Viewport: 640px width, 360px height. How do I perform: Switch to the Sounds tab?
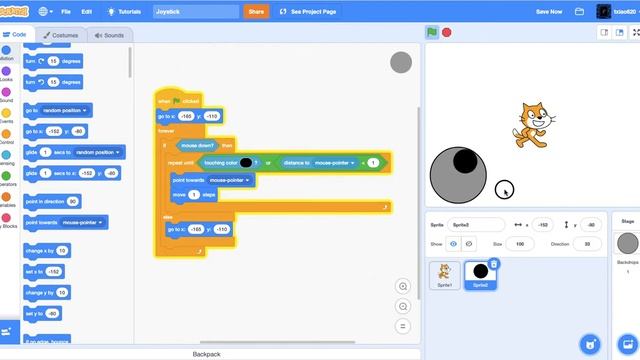click(x=109, y=36)
